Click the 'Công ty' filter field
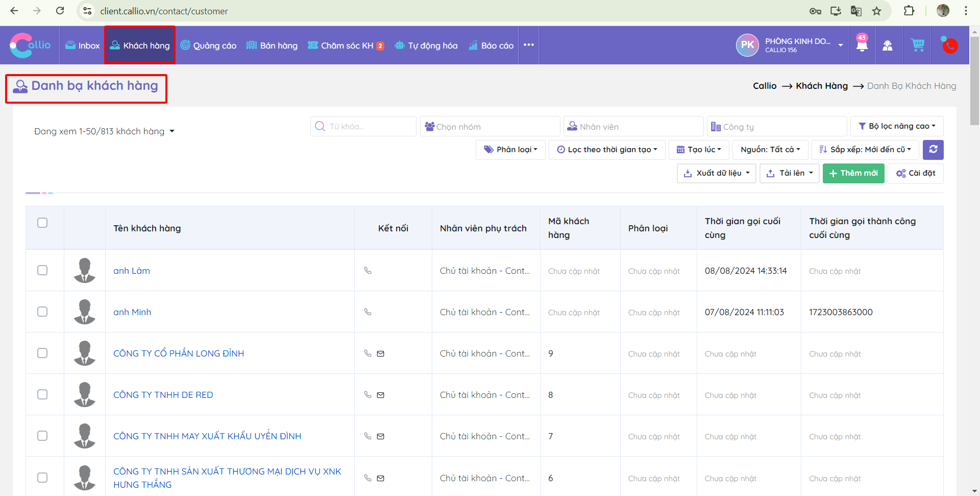This screenshot has height=496, width=980. [x=777, y=126]
